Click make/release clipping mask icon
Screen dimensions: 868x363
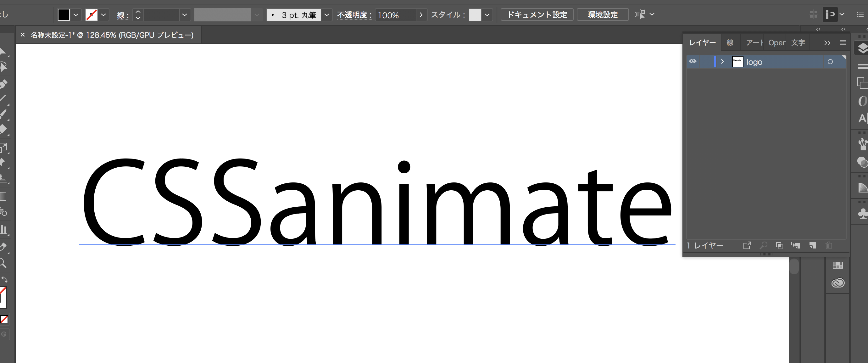(779, 245)
